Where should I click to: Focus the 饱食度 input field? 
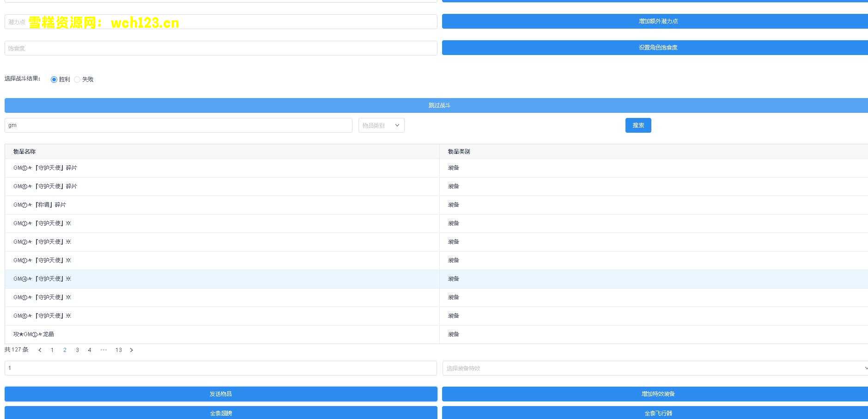click(x=221, y=48)
